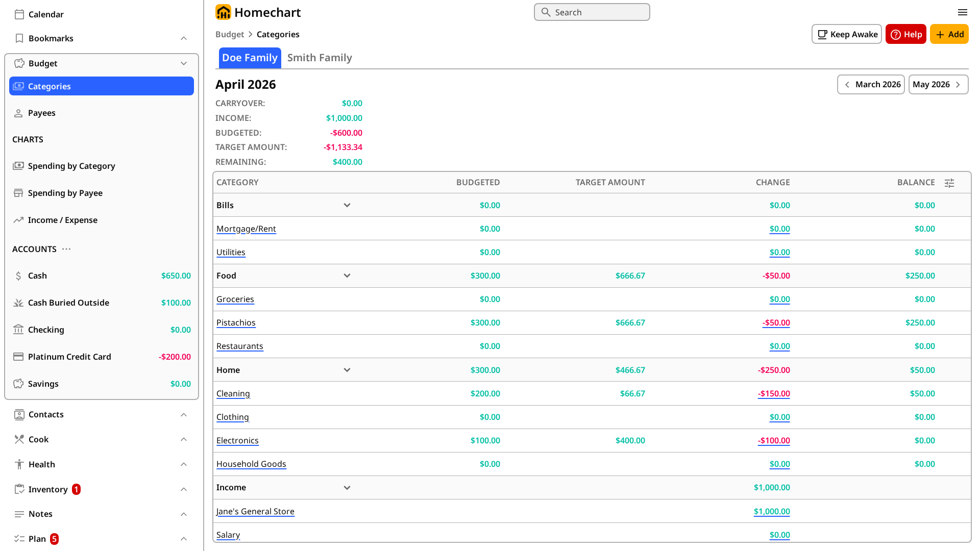
Task: Collapse the Food category group
Action: pos(347,275)
